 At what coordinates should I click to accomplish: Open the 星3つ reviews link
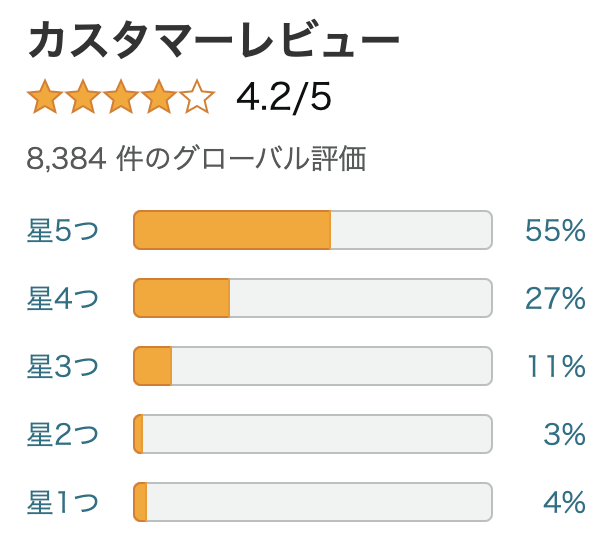(x=62, y=366)
